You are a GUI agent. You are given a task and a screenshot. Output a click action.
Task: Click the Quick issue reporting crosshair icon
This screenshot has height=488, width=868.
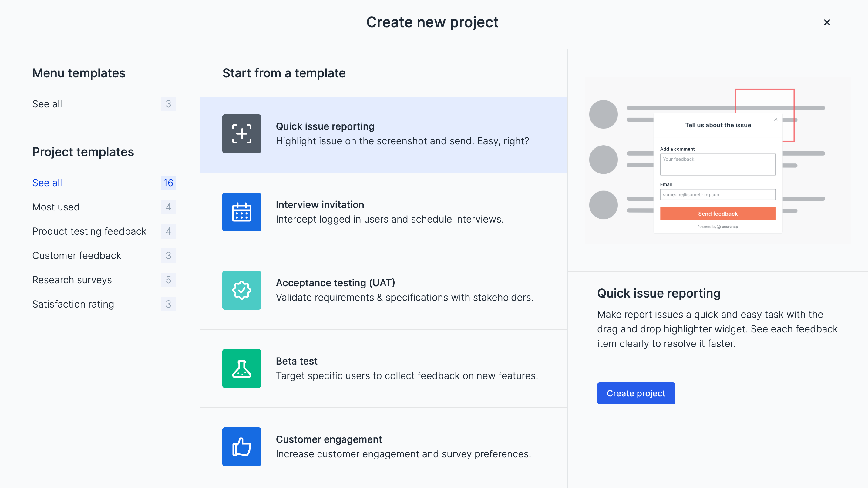click(x=241, y=133)
